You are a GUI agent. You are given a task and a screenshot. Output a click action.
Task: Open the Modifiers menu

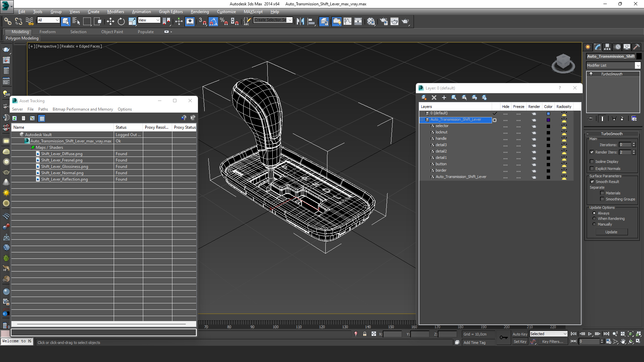tap(115, 12)
